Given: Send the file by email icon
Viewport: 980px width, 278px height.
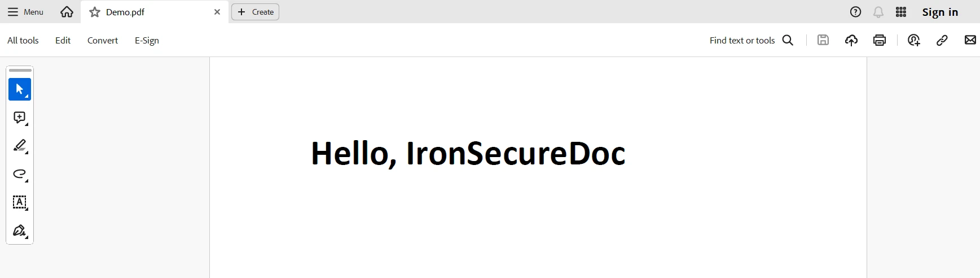Looking at the screenshot, I should (970, 40).
